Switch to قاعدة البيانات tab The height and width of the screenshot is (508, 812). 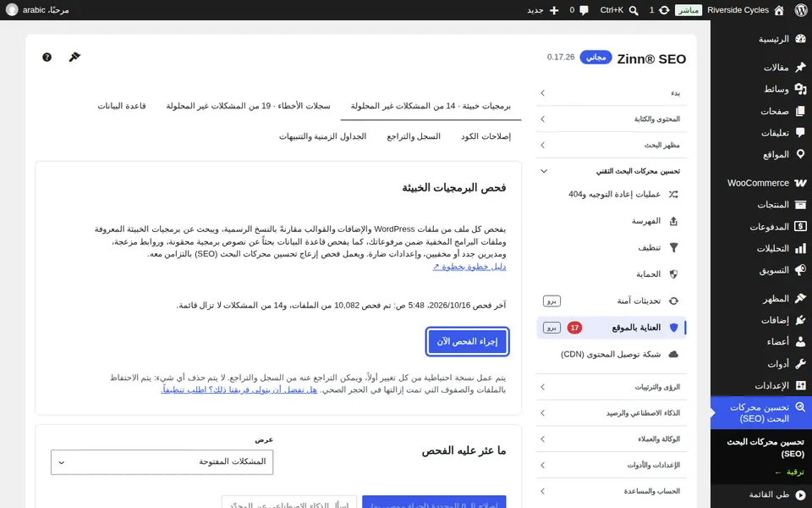point(122,106)
